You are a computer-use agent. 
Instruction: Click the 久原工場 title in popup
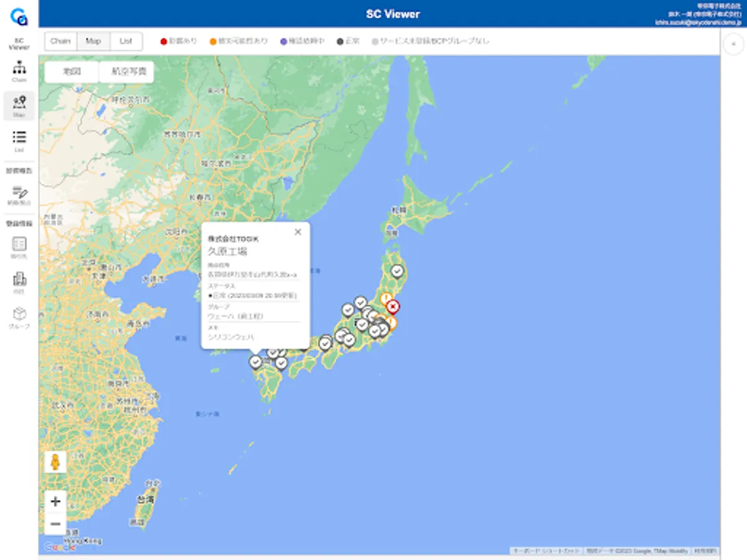tap(227, 251)
